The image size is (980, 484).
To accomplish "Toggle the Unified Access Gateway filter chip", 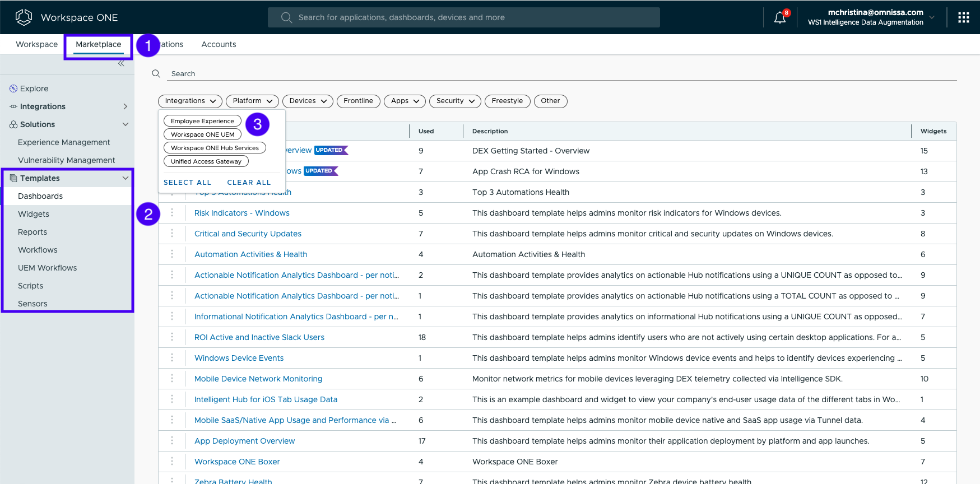I will tap(206, 161).
